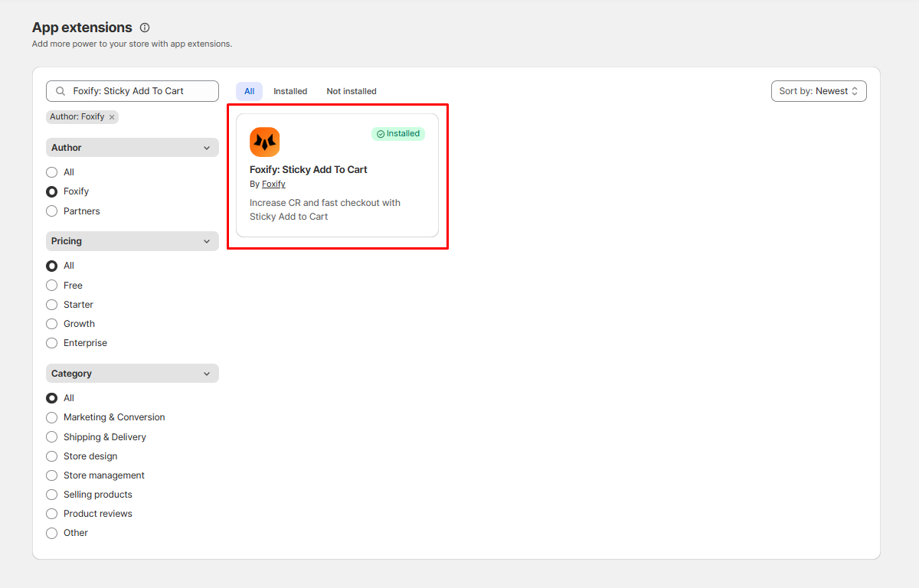Select the Product reviews category

pyautogui.click(x=52, y=514)
